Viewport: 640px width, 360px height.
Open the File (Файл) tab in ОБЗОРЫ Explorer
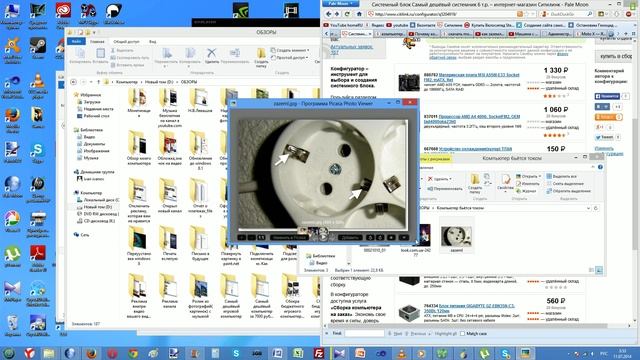tap(76, 42)
